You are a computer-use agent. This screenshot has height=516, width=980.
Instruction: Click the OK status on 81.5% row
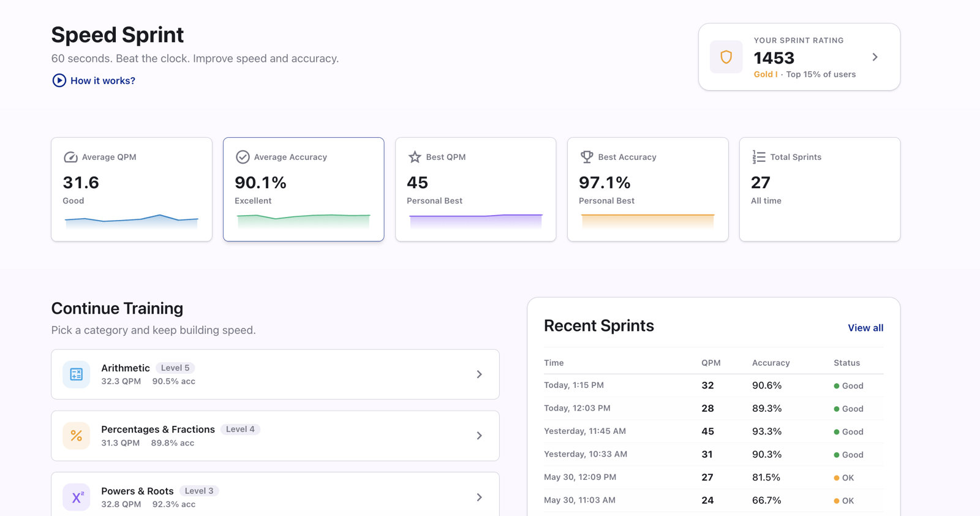pyautogui.click(x=844, y=477)
